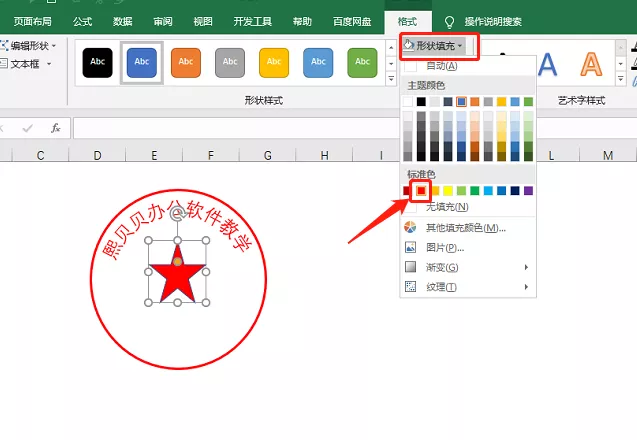The width and height of the screenshot is (637, 440).
Task: Select the yellow Abc shape style
Action: click(x=274, y=63)
